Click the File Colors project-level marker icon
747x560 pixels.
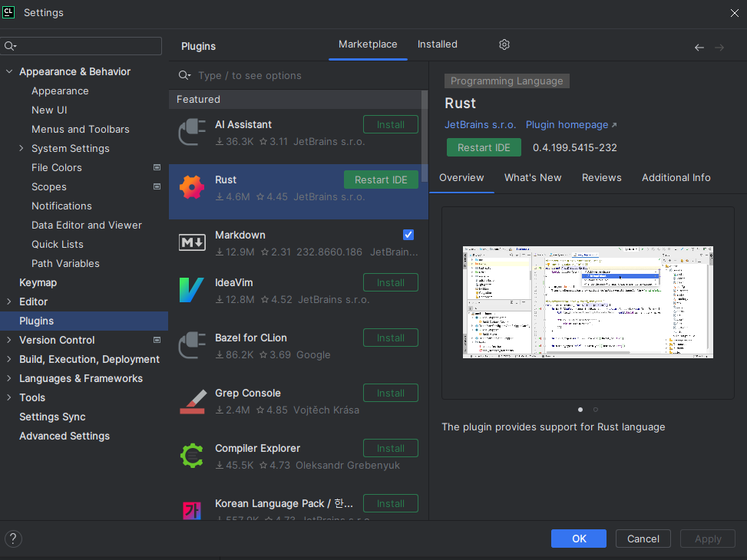(157, 167)
